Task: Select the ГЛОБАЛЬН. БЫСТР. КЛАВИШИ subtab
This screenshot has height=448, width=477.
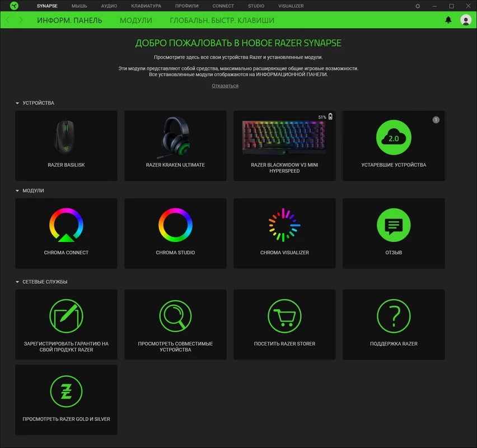Action: pos(222,20)
